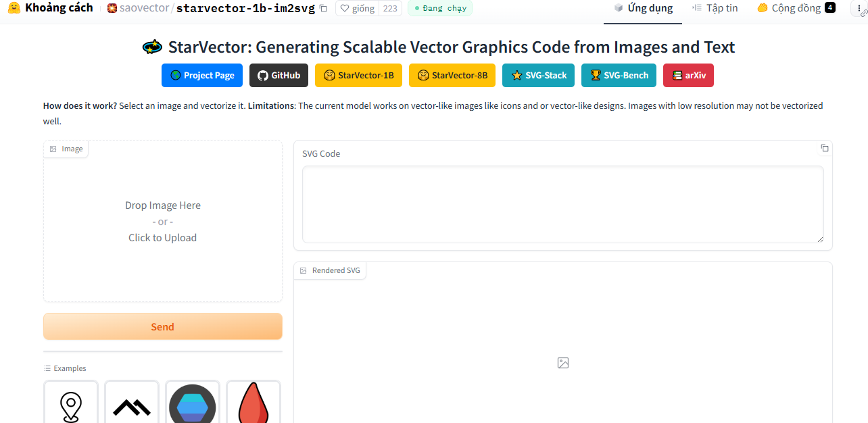Open the like count 223
The image size is (868, 423).
point(390,9)
